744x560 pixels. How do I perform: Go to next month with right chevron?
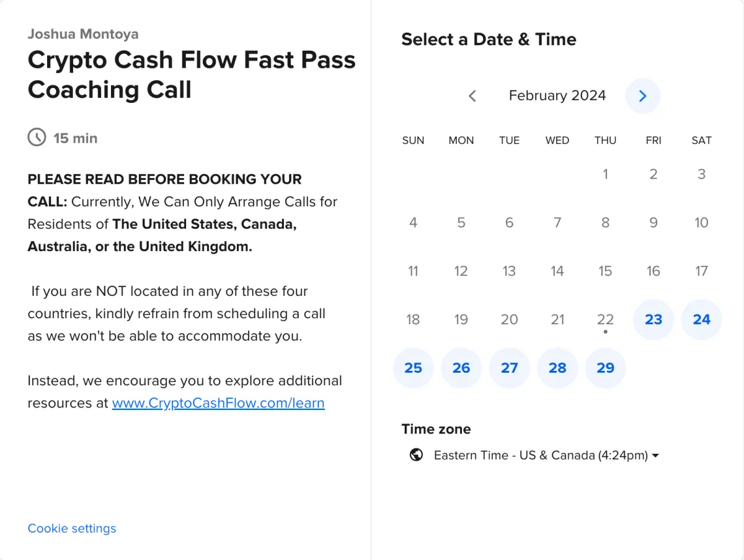click(642, 96)
